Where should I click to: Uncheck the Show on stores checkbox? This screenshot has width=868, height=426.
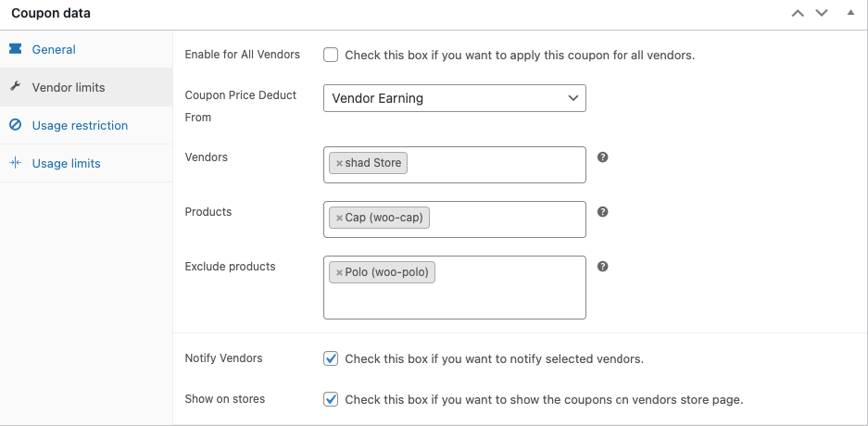click(331, 399)
